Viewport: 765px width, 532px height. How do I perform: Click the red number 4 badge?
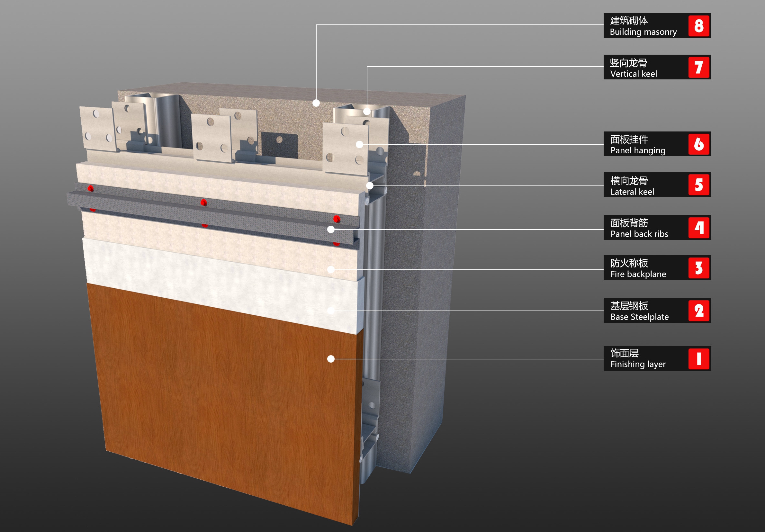(x=699, y=228)
